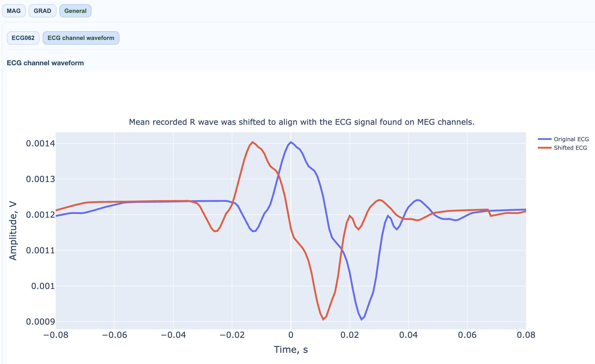The height and width of the screenshot is (364, 595).
Task: Toggle Original ECG trace label in legend
Action: [x=571, y=139]
